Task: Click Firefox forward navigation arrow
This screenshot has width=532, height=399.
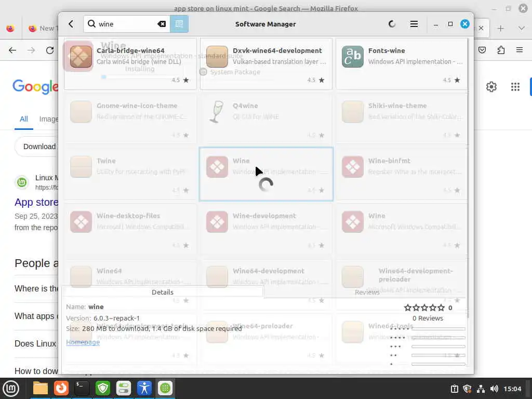Action: (x=31, y=50)
